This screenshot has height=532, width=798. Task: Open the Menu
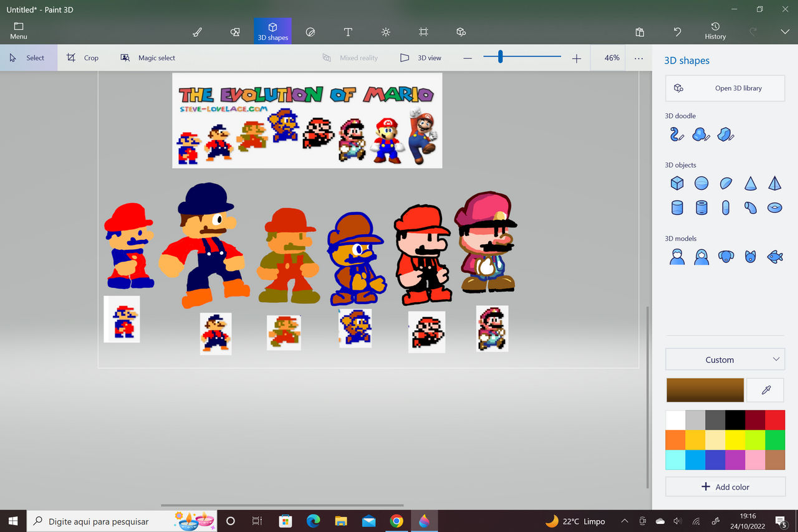[x=19, y=31]
